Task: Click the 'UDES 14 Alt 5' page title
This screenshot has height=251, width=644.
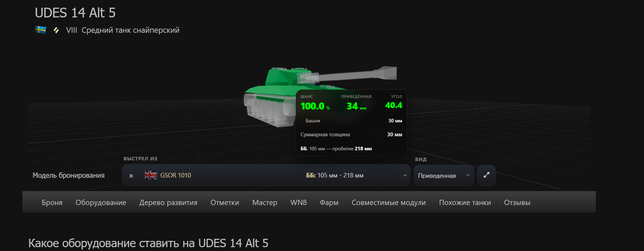Action: 75,13
